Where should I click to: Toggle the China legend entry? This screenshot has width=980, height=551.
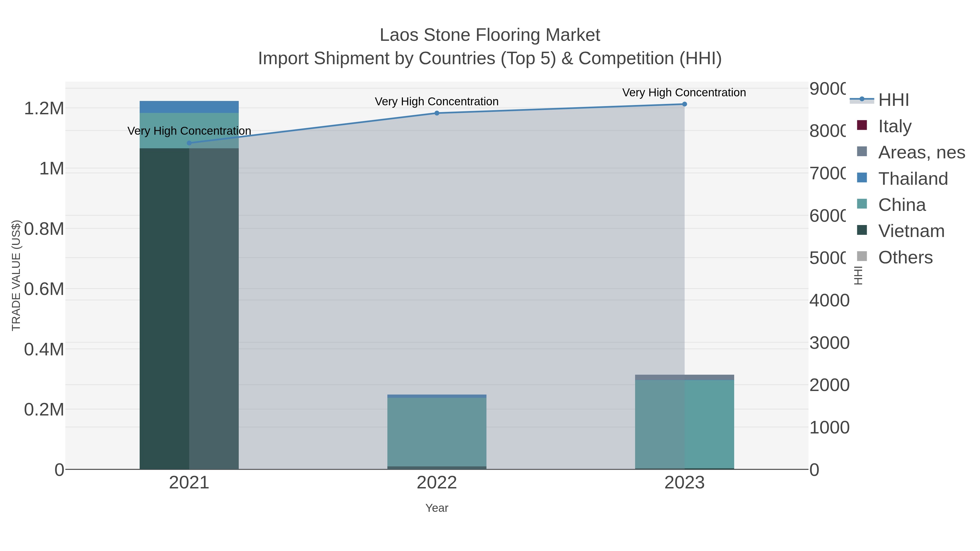click(891, 205)
